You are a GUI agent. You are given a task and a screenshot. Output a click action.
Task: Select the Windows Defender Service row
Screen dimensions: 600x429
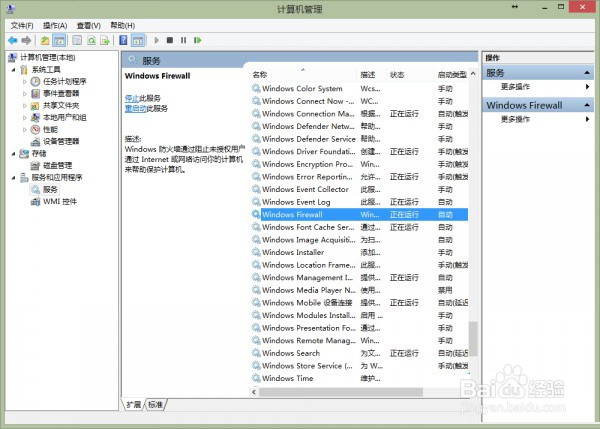tap(360, 139)
